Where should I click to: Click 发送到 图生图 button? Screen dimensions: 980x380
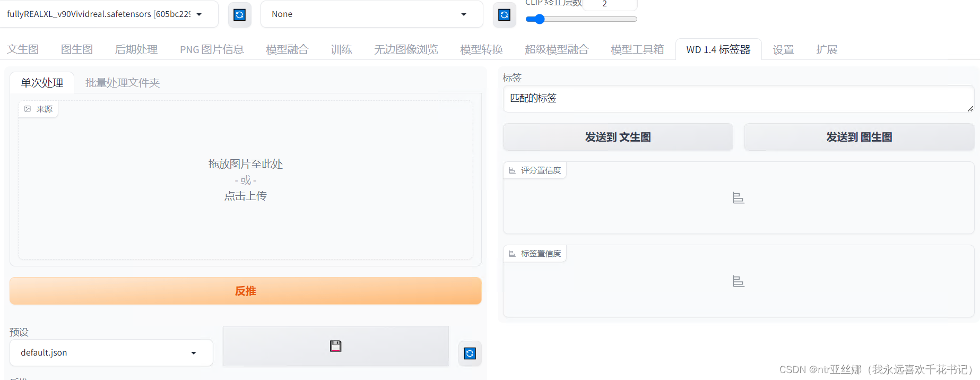(859, 137)
